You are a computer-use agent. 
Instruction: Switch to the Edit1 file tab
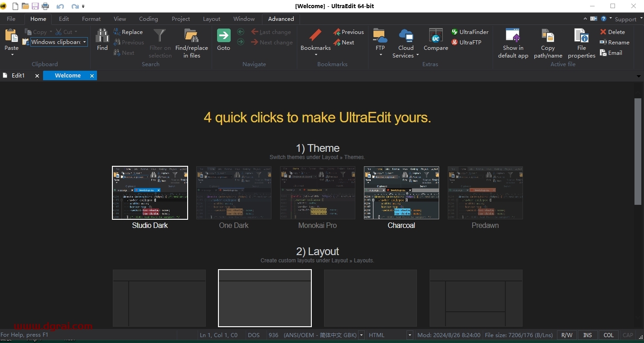pyautogui.click(x=18, y=76)
